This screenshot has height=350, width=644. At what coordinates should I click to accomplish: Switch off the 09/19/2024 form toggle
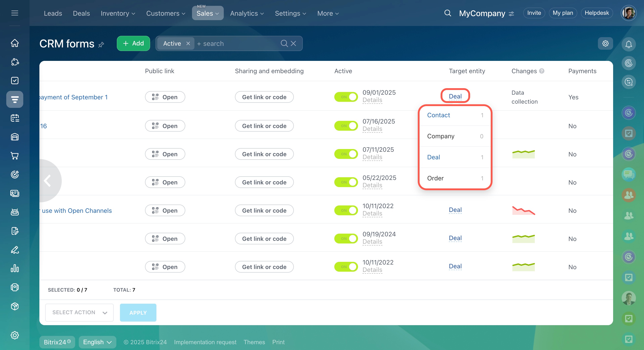point(346,239)
